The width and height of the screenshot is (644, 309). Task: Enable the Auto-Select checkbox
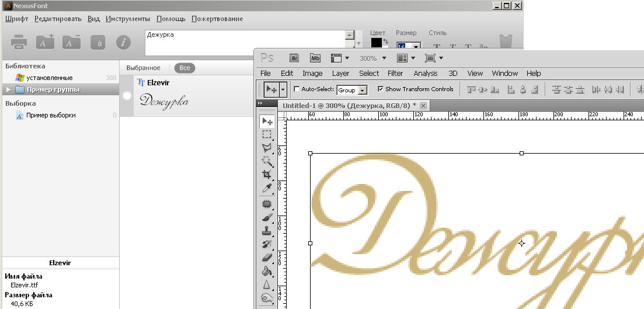(297, 89)
